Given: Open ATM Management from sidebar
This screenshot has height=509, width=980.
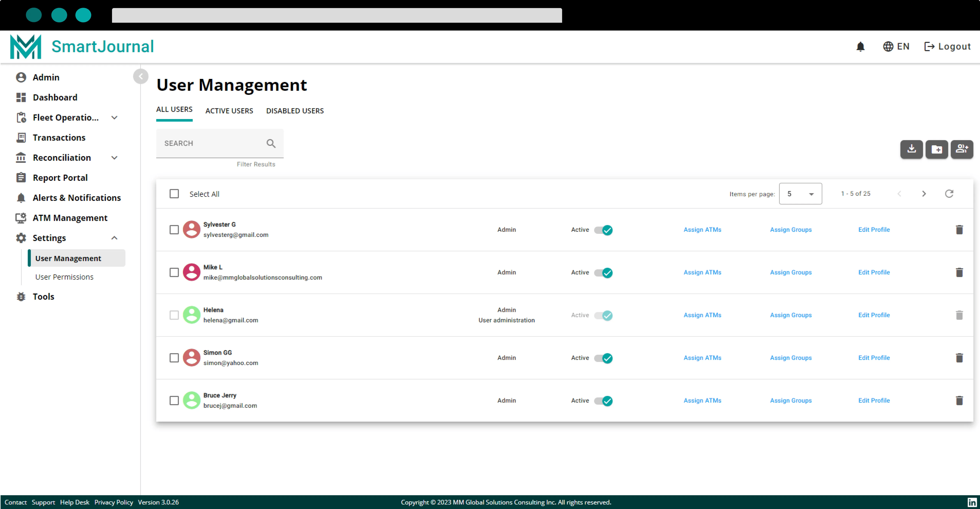Looking at the screenshot, I should [70, 218].
